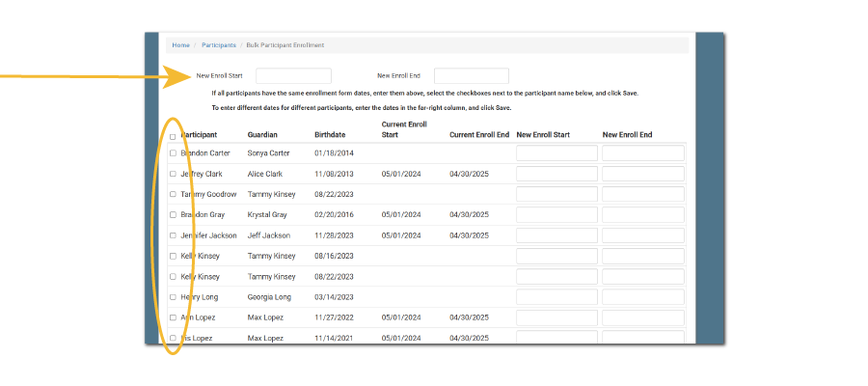Image resolution: width=868 pixels, height=386 pixels.
Task: Toggle the select-all checkbox in header row
Action: point(173,136)
